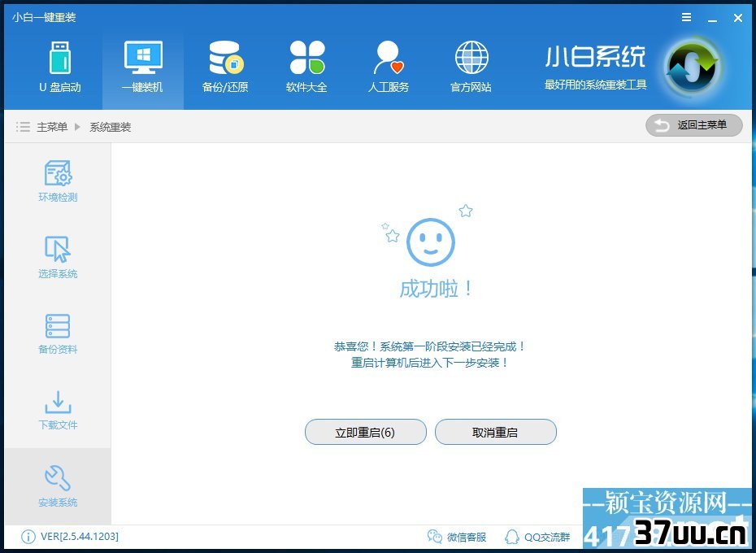Select the 安装系统 install system step
This screenshot has height=553, width=756.
point(58,486)
